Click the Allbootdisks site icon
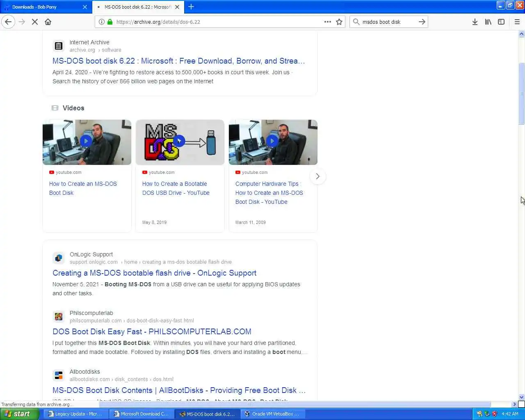Screen dimensions: 525x420 [59, 375]
